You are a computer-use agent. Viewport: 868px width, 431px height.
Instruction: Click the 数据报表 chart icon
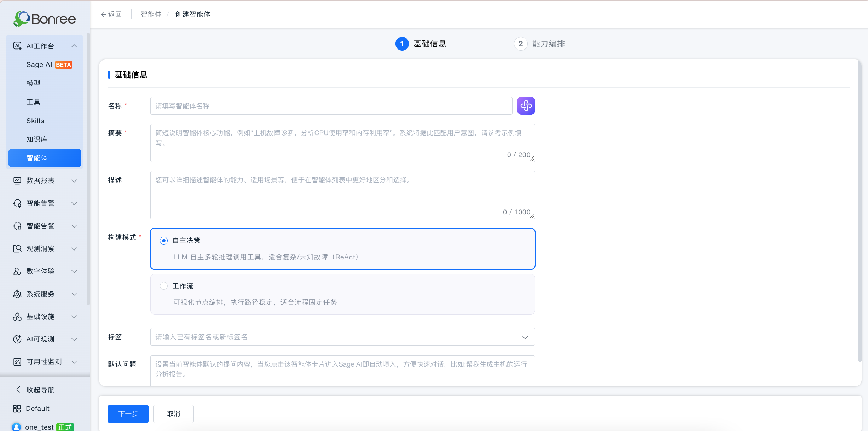(17, 180)
